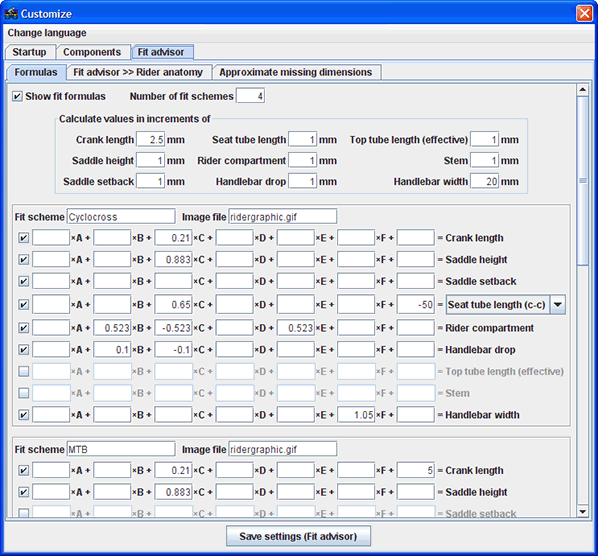Click F coefficient 1.05 in Handlebar width row
598x556 pixels.
(356, 415)
